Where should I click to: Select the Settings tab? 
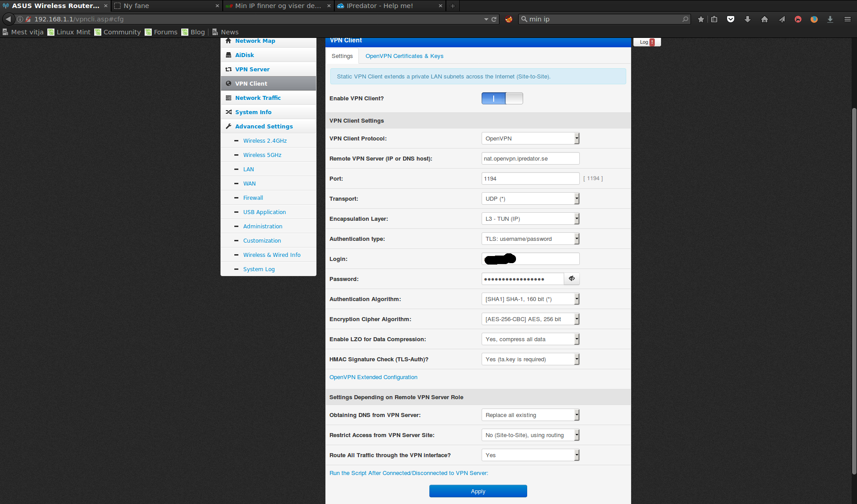[342, 56]
